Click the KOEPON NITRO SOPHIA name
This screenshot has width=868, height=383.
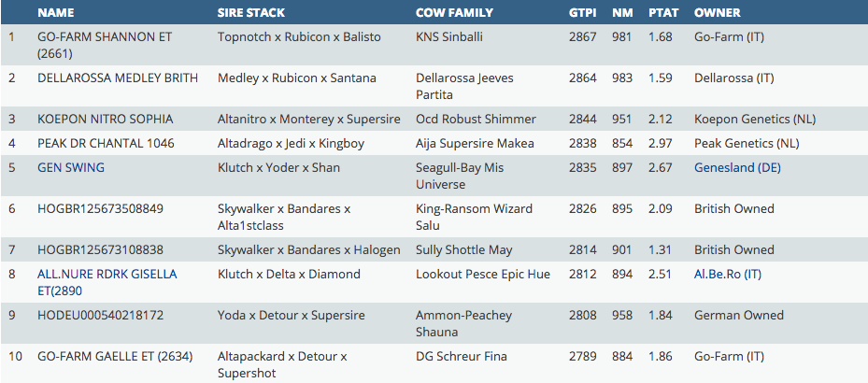pyautogui.click(x=105, y=120)
